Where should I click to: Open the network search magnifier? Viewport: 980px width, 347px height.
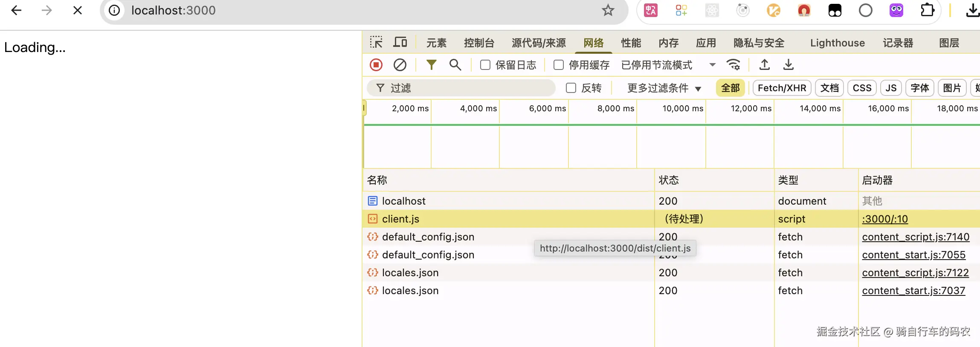[x=455, y=65]
